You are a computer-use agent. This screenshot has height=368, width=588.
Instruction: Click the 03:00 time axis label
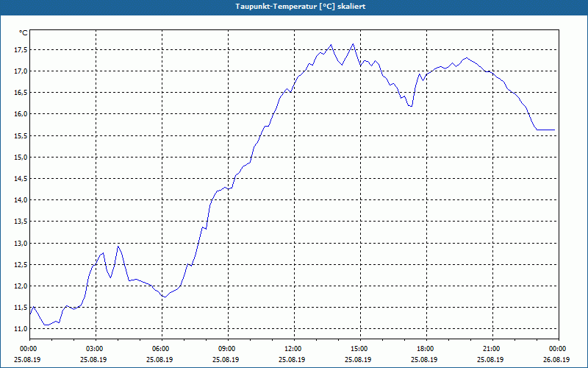point(96,349)
